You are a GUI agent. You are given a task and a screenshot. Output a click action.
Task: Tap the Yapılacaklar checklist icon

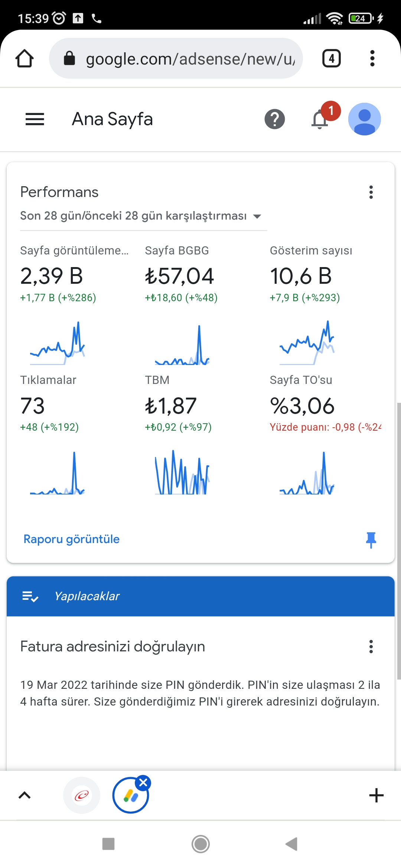[x=30, y=596]
